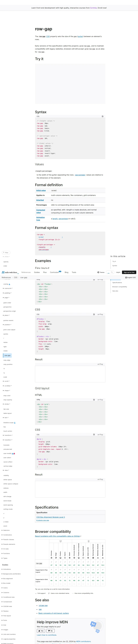Screen dimensions: 138x644
Task: Click the header search field
Action: tap(110, 272)
